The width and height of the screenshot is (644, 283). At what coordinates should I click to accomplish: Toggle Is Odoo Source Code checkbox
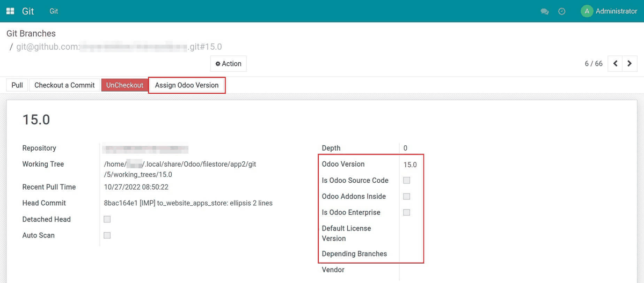click(x=407, y=181)
